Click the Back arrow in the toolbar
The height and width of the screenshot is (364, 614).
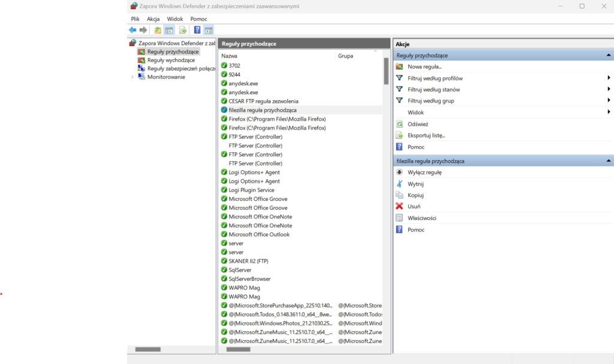coord(132,30)
